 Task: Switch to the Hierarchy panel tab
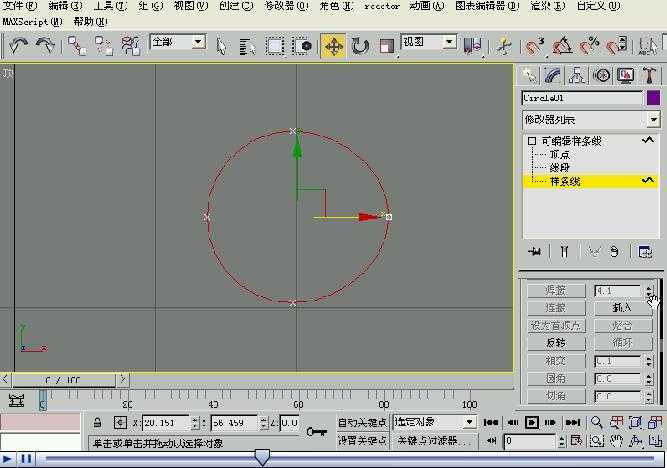tap(577, 76)
